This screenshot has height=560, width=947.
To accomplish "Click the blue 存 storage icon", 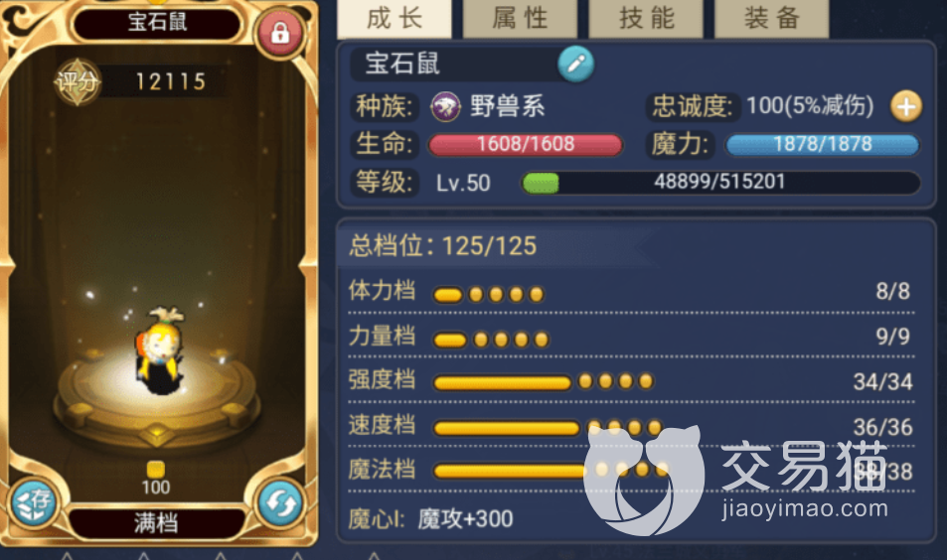I will 35,503.
